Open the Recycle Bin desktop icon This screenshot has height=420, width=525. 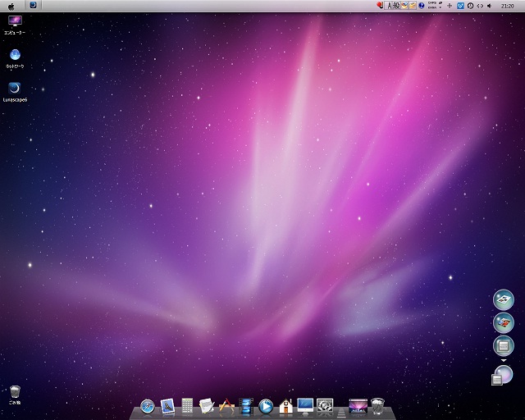(x=15, y=395)
